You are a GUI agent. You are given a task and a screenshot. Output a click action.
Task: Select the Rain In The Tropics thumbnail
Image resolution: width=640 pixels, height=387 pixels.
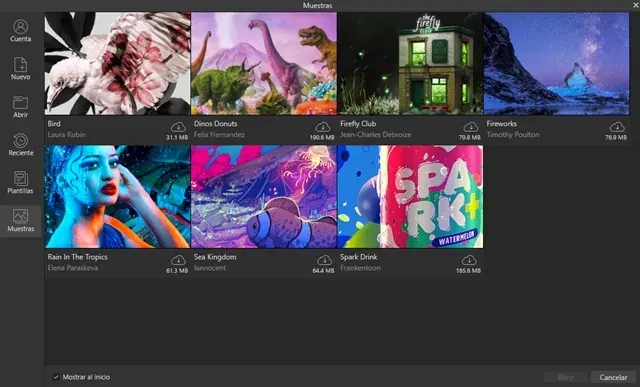pyautogui.click(x=118, y=197)
